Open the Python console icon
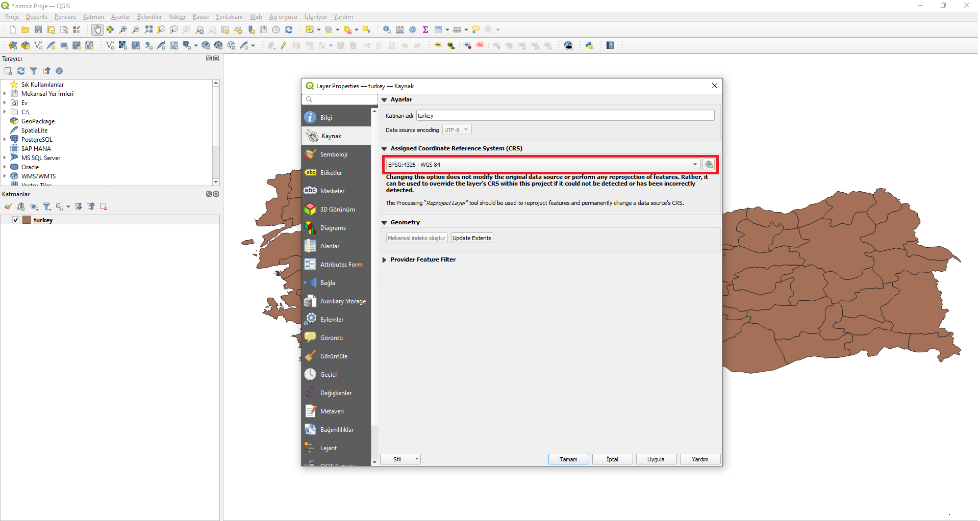Screen dimensions: 980x521 589,45
